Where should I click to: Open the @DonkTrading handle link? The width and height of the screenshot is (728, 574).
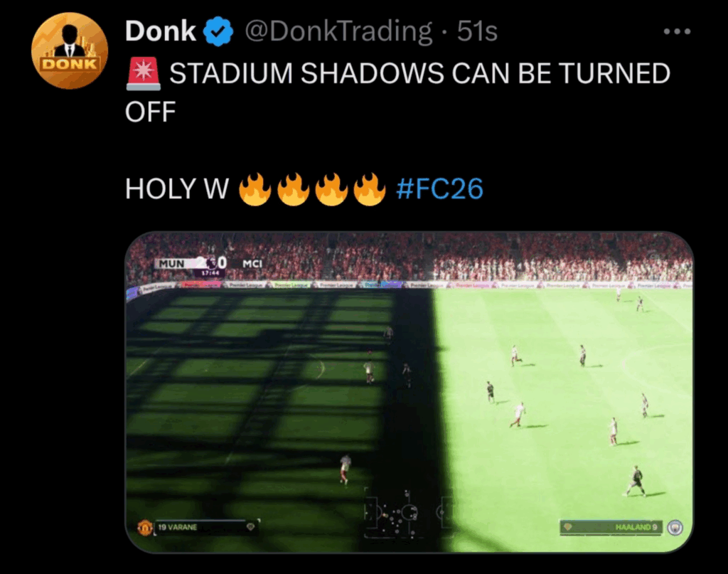338,31
